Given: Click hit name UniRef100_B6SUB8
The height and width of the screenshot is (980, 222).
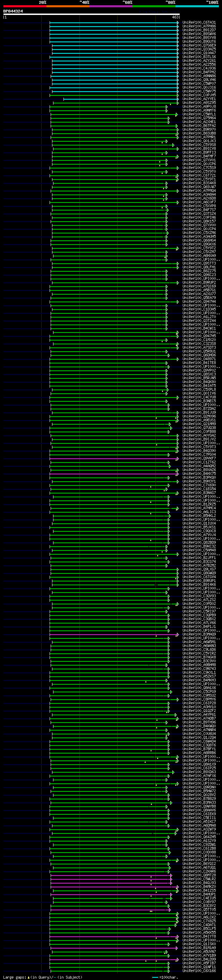Looking at the screenshot, I should tap(199, 133).
